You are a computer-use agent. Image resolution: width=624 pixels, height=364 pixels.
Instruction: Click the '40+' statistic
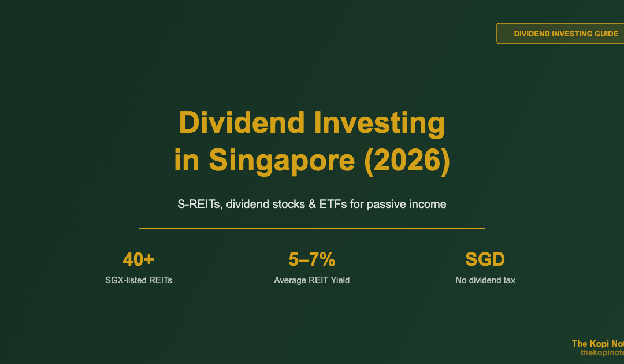tap(139, 259)
